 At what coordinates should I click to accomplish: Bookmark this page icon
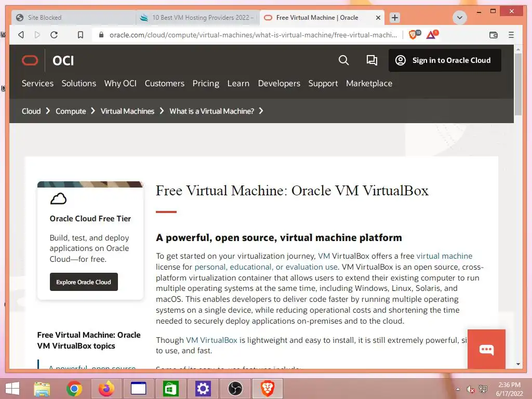click(81, 35)
